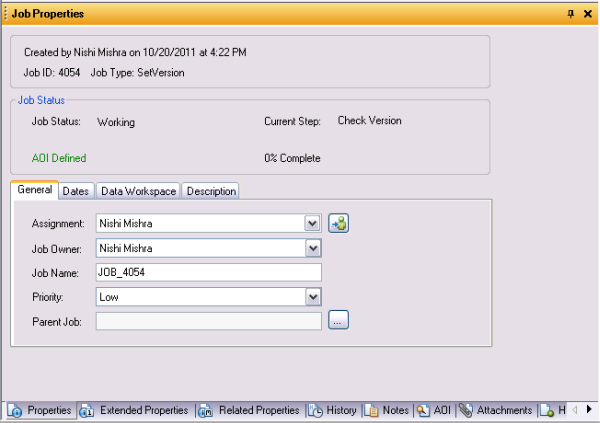This screenshot has height=423, width=600.
Task: Select the Properties bottom tab
Action: tap(40, 410)
